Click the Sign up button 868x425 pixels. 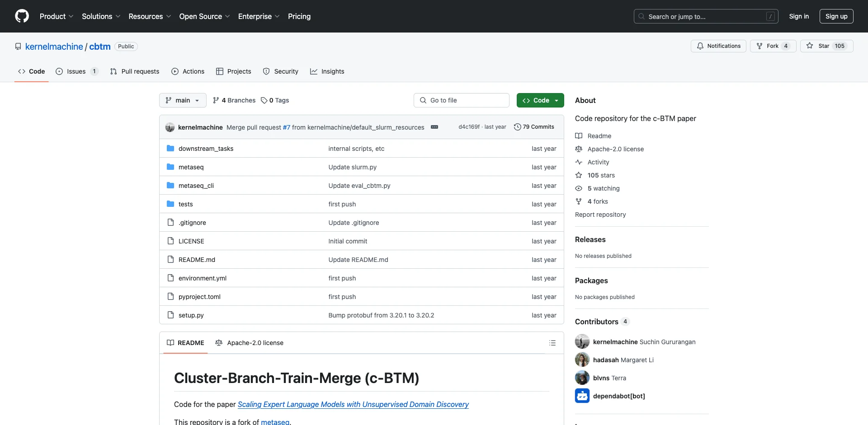(x=836, y=16)
